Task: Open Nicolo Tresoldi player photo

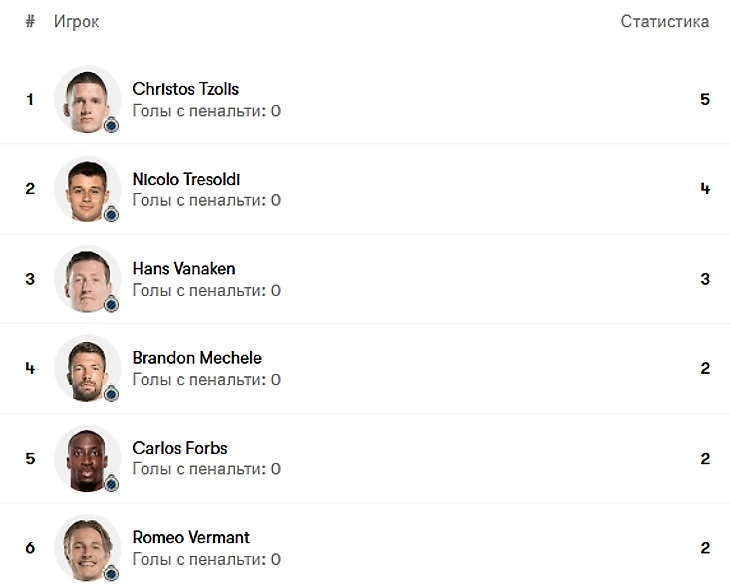Action: point(88,189)
